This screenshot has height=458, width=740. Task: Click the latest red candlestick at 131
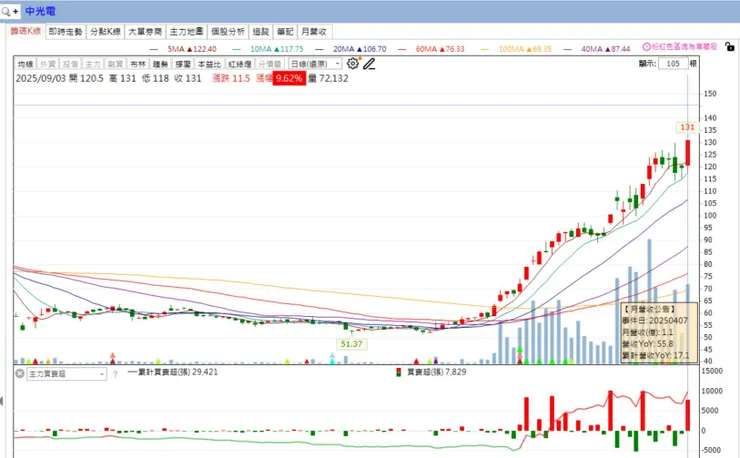pyautogui.click(x=688, y=153)
